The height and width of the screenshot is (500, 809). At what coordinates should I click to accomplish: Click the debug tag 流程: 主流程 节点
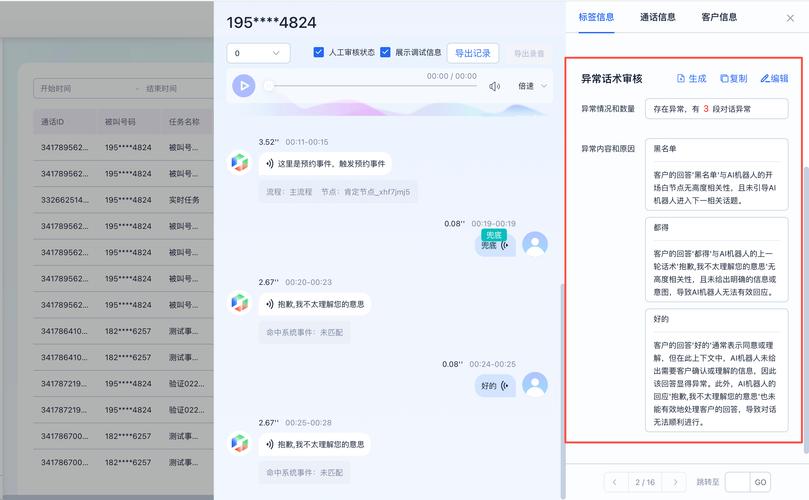338,192
